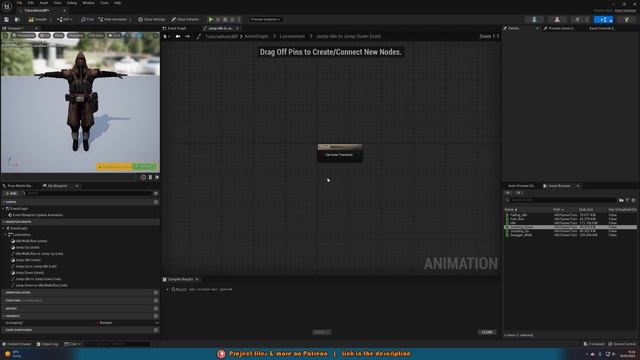The image size is (640, 360).
Task: Click the Find button in toolbar
Action: [x=87, y=19]
